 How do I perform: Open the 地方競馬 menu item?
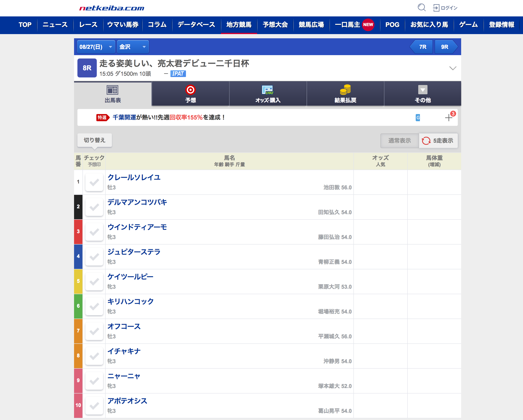[239, 25]
